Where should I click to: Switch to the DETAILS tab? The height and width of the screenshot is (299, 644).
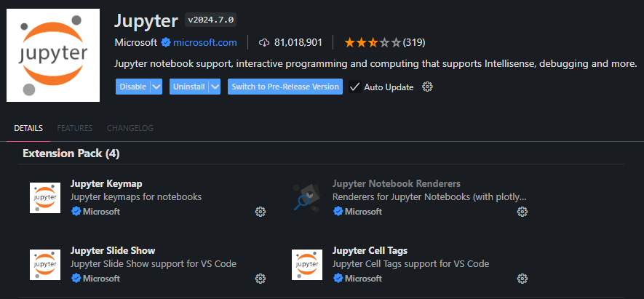point(28,128)
